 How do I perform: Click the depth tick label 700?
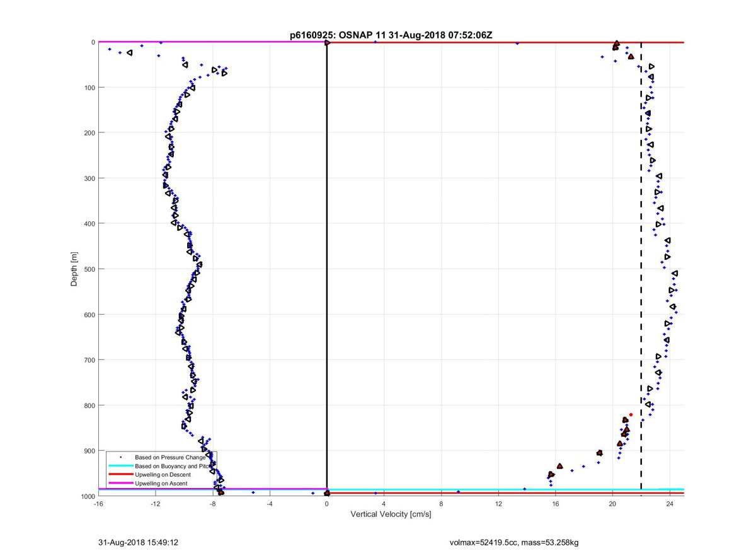[x=89, y=360]
